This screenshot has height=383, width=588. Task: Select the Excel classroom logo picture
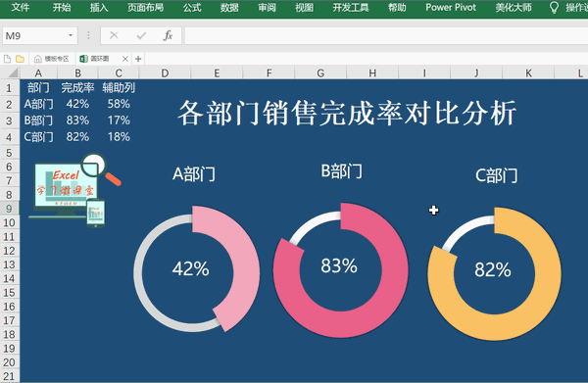[x=74, y=190]
